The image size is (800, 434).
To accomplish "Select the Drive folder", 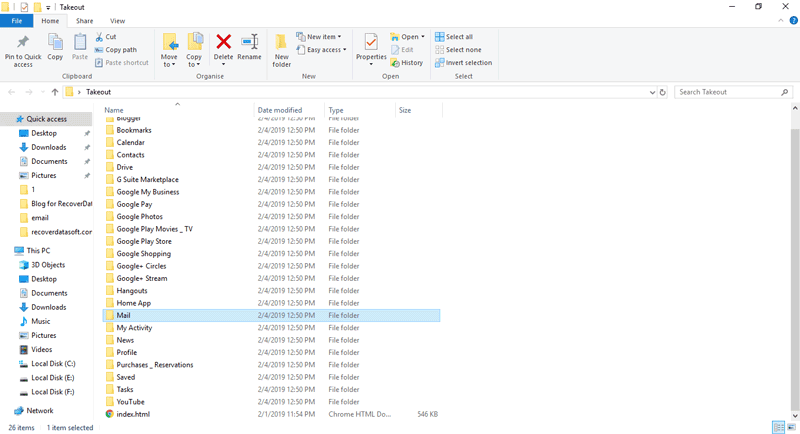I will [271, 167].
